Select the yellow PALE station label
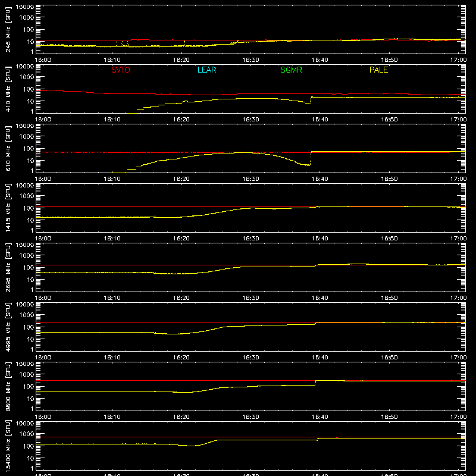Screen dimensions: 476x476 click(378, 70)
